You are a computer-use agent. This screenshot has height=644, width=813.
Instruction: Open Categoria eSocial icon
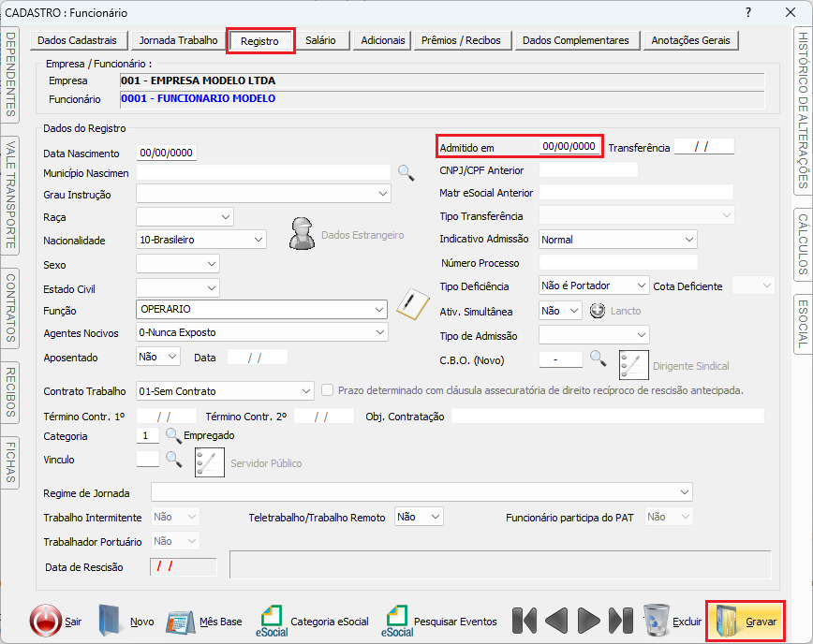272,621
